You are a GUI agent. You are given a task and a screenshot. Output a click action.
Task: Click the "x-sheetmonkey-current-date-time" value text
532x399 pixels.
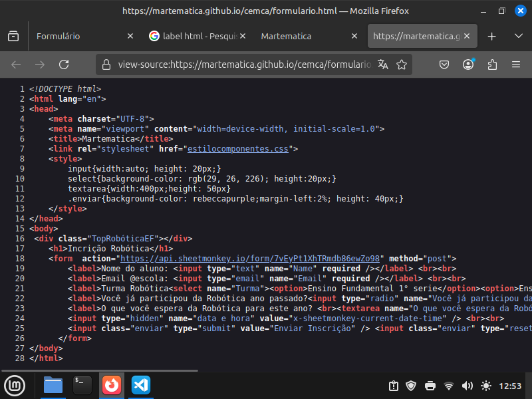[x=368, y=319]
